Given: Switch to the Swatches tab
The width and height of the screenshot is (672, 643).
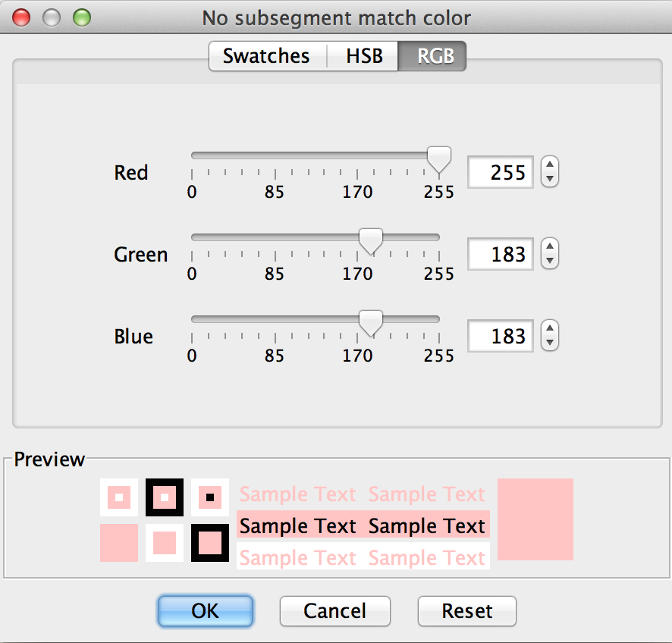Looking at the screenshot, I should [266, 57].
